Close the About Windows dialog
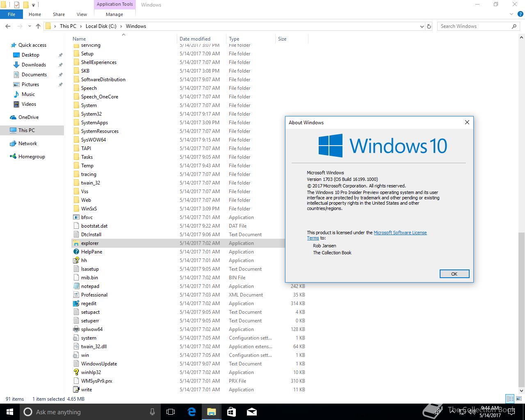525x420 pixels. tap(467, 122)
